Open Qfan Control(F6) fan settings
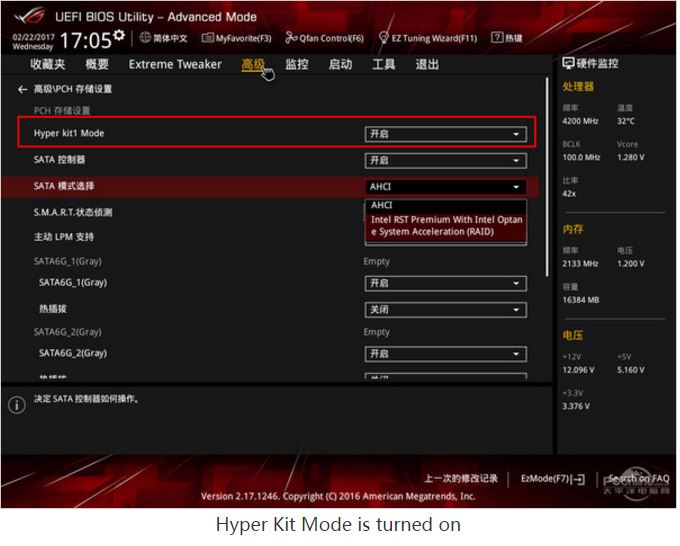The height and width of the screenshot is (546, 680). click(x=324, y=38)
